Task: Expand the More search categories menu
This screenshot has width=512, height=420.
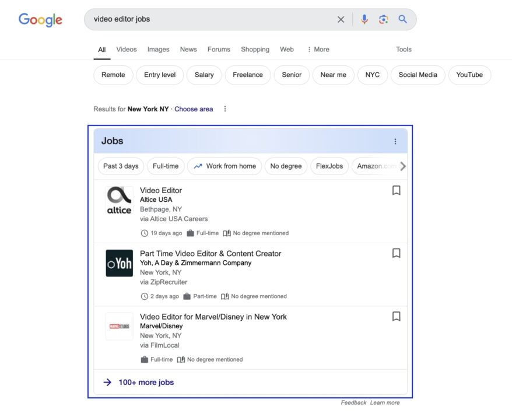Action: tap(318, 50)
